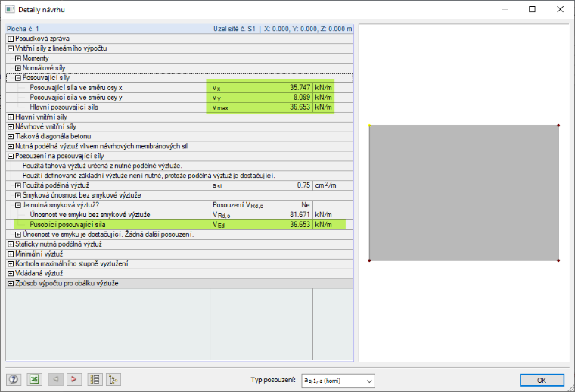Expand Únosnost ve smyku je dostačující node
575x392 pixels.
[x=18, y=235]
